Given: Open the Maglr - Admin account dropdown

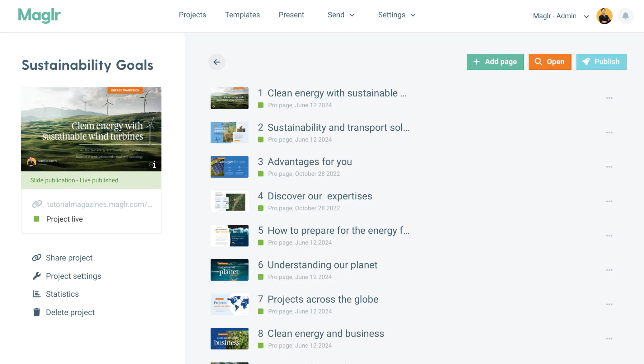Looking at the screenshot, I should click(561, 16).
